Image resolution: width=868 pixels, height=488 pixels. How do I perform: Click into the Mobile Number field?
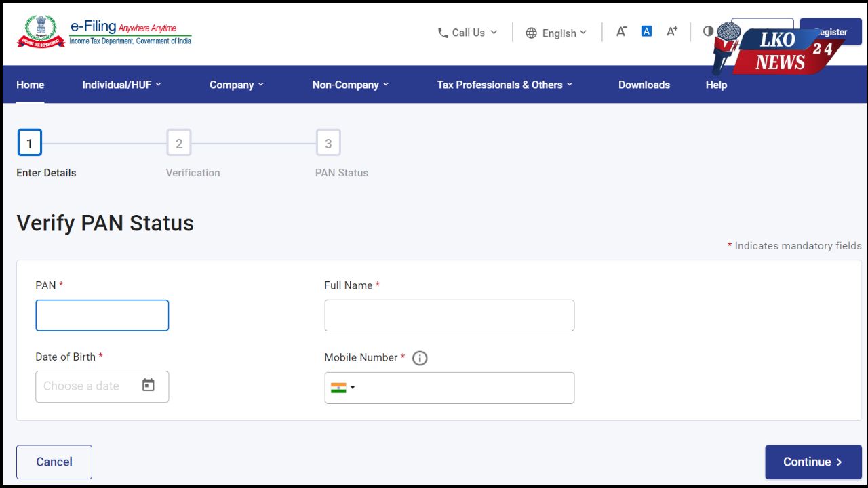pyautogui.click(x=449, y=388)
